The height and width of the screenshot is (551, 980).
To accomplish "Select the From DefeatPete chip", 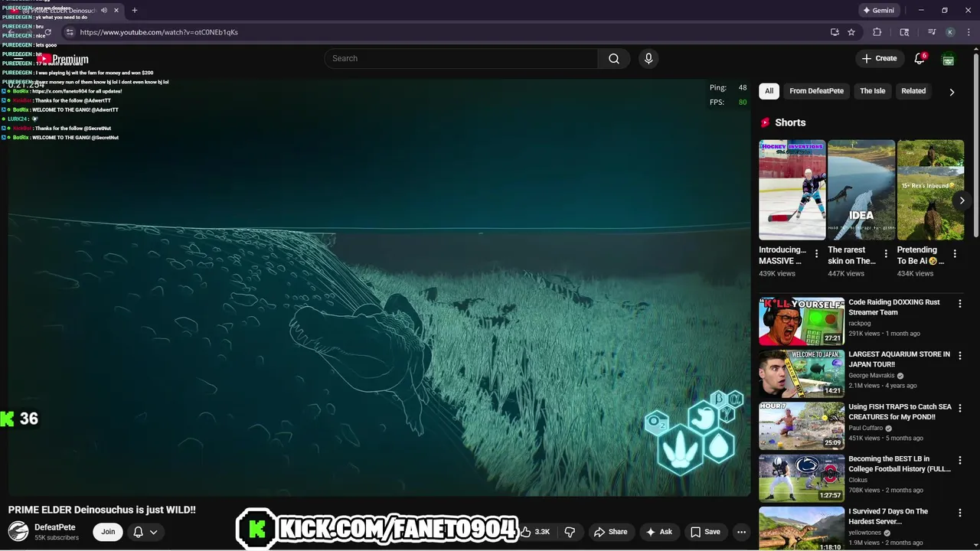I will click(x=816, y=91).
